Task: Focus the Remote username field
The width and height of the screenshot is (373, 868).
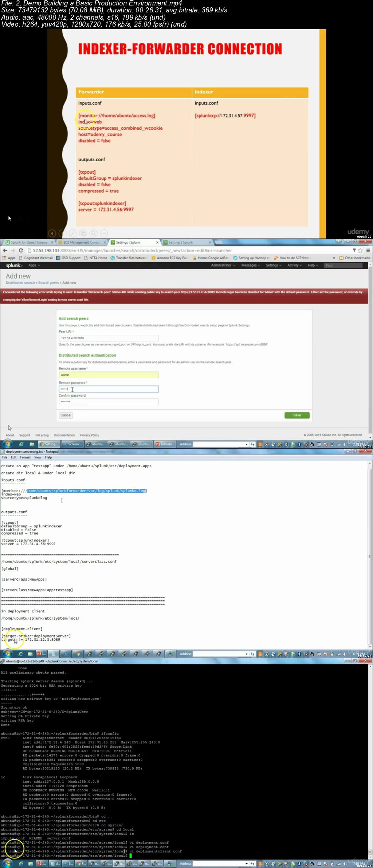Action: (x=109, y=375)
